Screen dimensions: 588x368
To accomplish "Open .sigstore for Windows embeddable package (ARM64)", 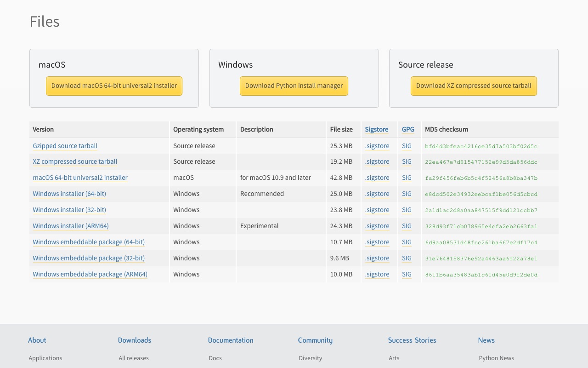I will coord(377,274).
